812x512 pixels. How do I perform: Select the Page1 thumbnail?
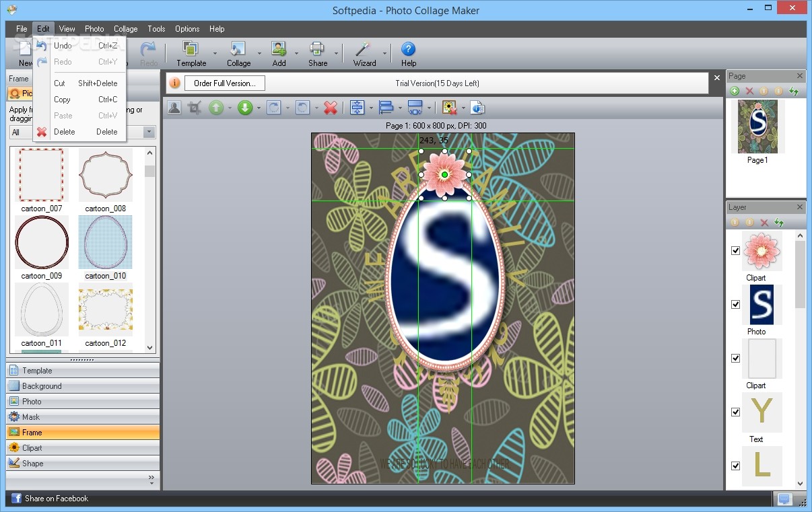[757, 127]
